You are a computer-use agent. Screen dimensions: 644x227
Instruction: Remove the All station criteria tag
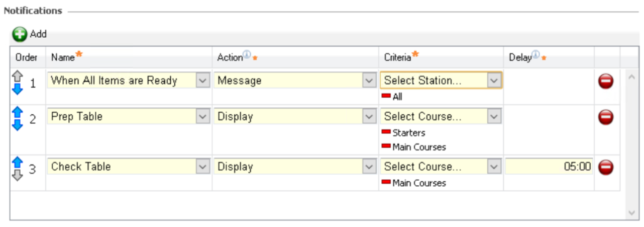click(386, 96)
